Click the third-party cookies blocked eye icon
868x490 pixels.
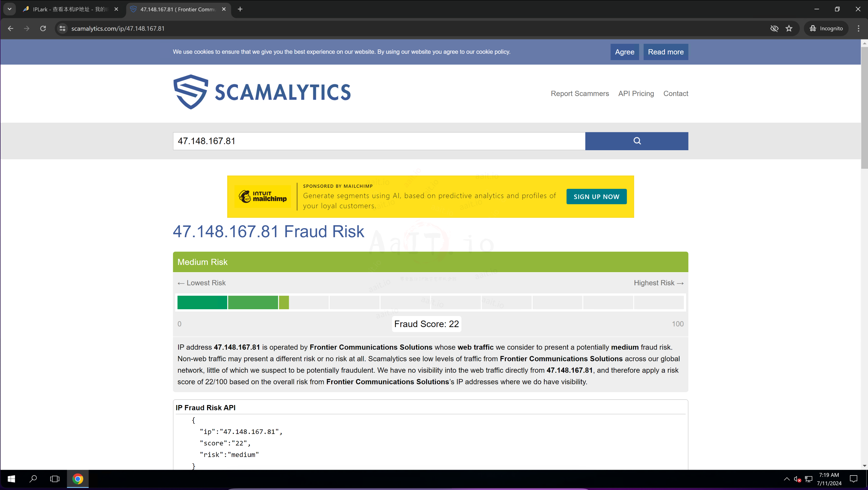pyautogui.click(x=774, y=29)
